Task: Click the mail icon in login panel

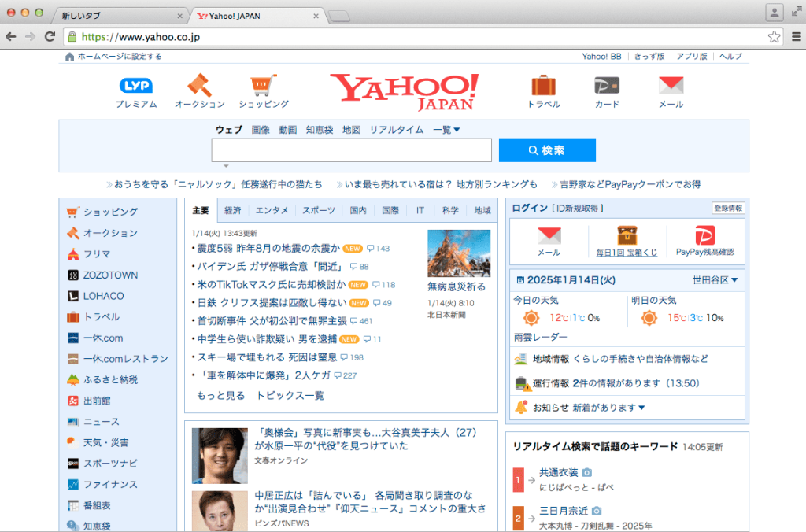Action: point(549,236)
